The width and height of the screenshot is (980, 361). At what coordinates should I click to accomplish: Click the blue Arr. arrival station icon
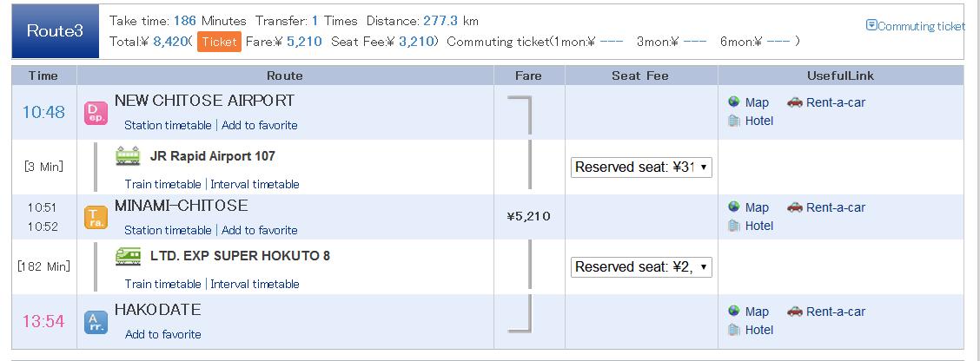[96, 322]
